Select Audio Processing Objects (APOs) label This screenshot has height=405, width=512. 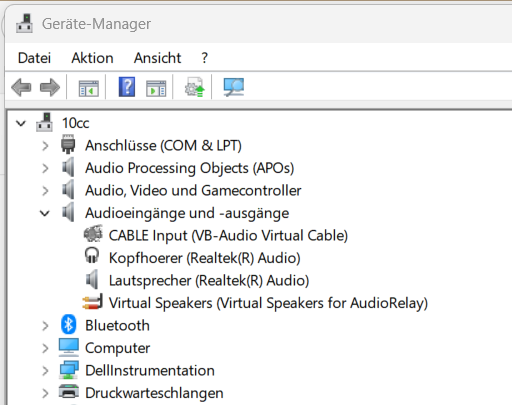coord(190,168)
